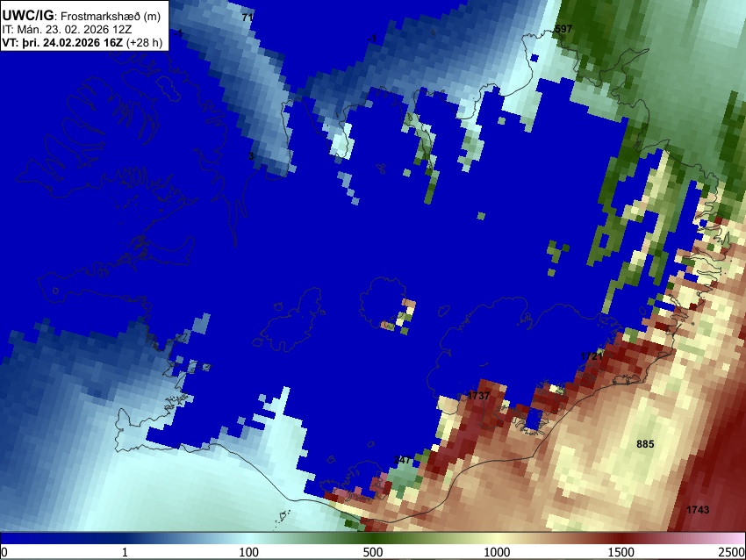Click the map value label 3
The height and width of the screenshot is (560, 746).
[251, 156]
